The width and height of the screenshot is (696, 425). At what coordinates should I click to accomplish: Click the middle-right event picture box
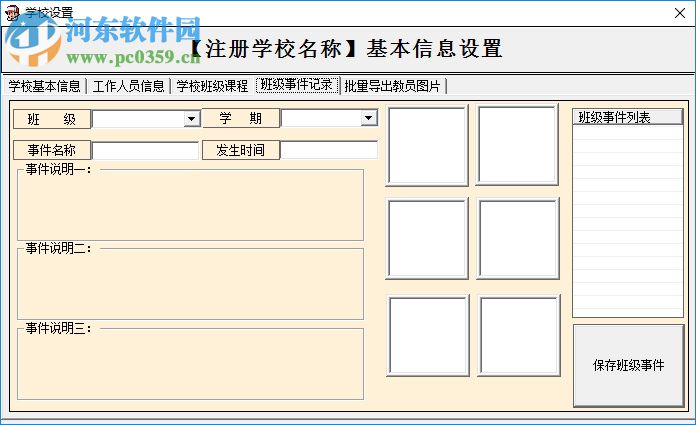pyautogui.click(x=518, y=239)
